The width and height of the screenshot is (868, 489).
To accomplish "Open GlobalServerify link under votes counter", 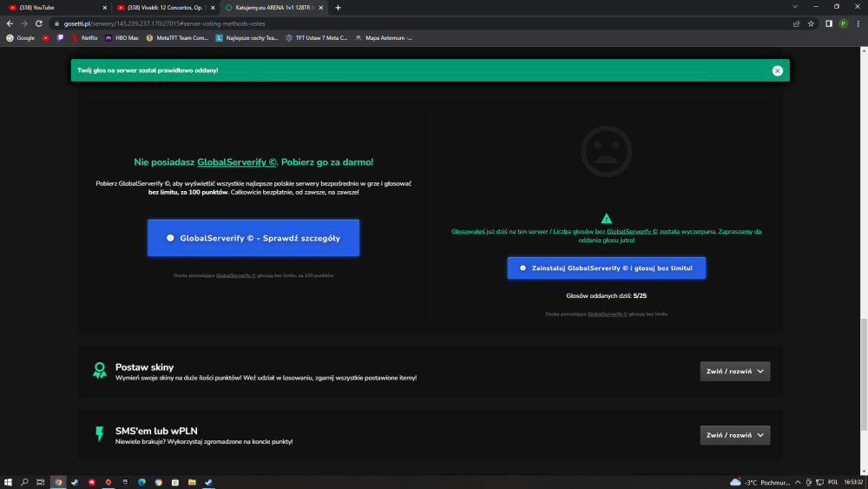I will point(608,314).
